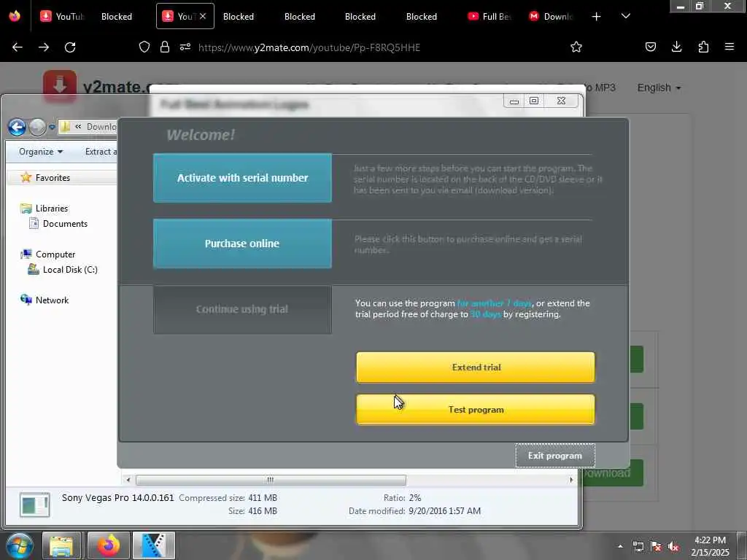Click the network tray icon
This screenshot has width=747, height=560.
(638, 547)
